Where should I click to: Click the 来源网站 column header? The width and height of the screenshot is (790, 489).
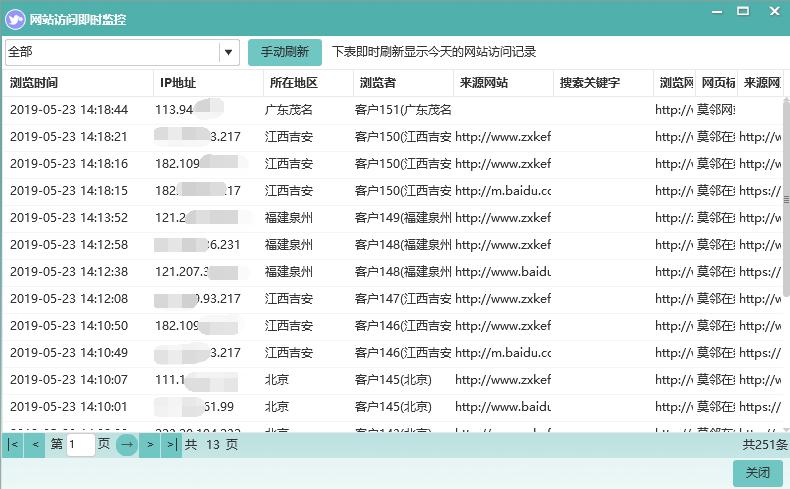503,83
